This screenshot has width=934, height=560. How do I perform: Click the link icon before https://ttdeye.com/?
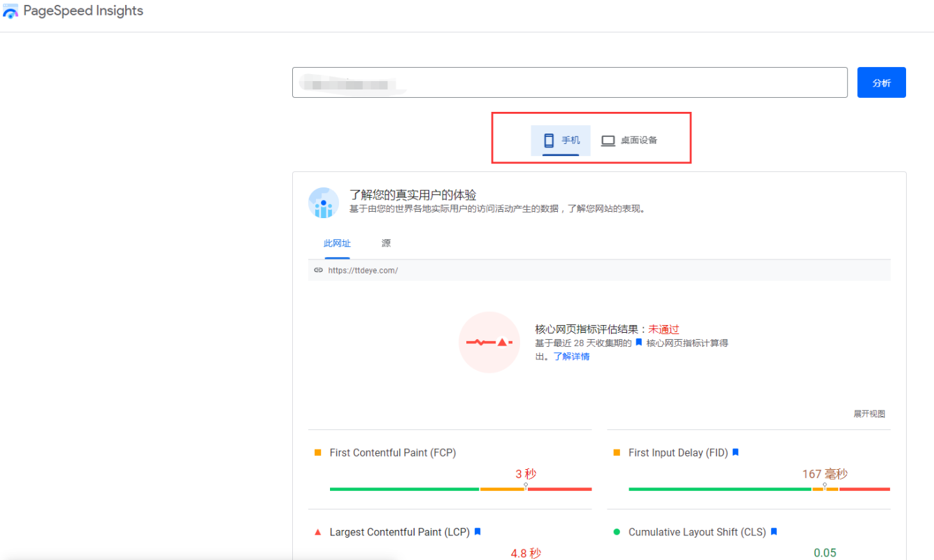pos(319,270)
